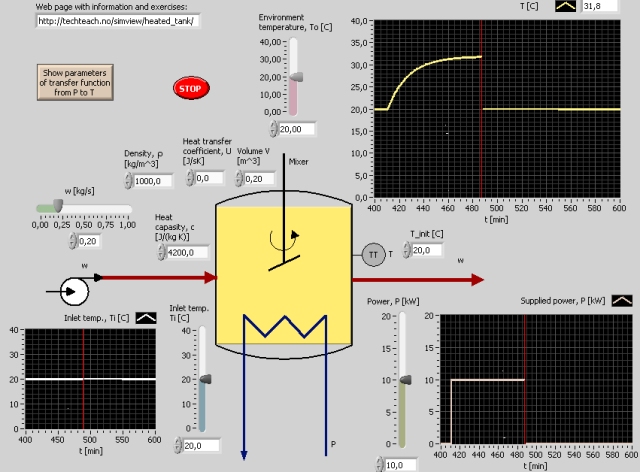Click the Inlet temp. Ti slider handle
Image resolution: width=640 pixels, height=472 pixels.
pyautogui.click(x=205, y=380)
